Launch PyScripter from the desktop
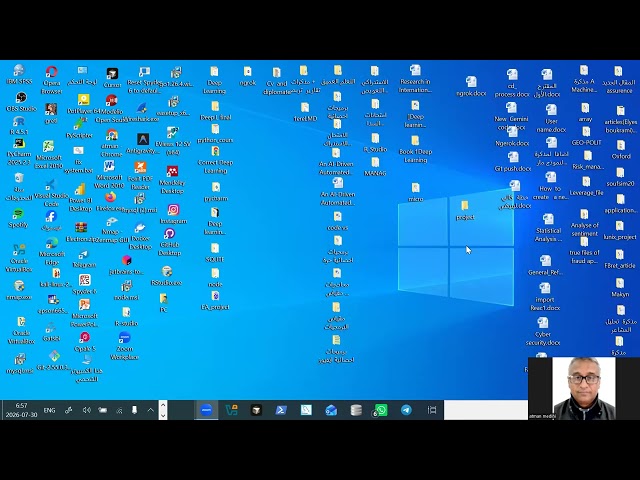Image resolution: width=640 pixels, height=480 pixels. tap(79, 127)
